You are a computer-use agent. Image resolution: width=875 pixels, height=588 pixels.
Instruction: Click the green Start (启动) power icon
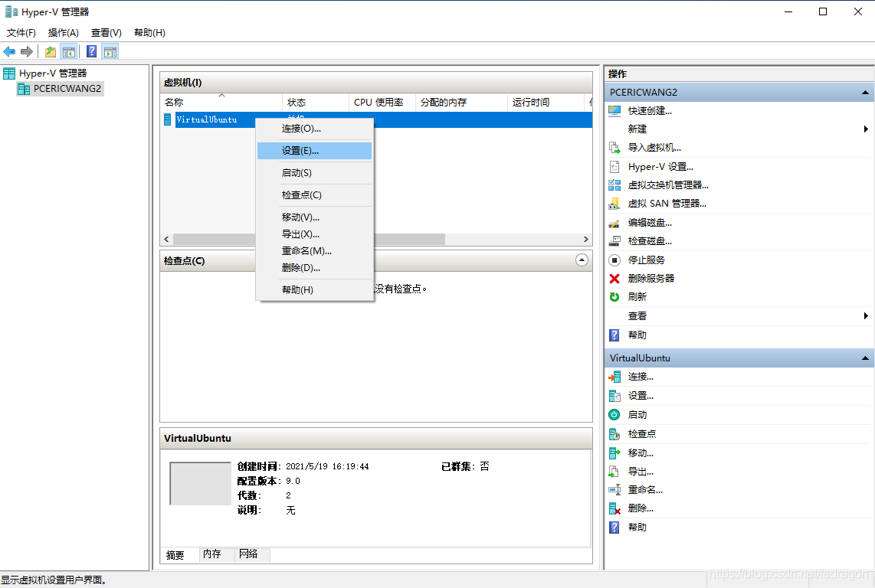click(x=614, y=414)
